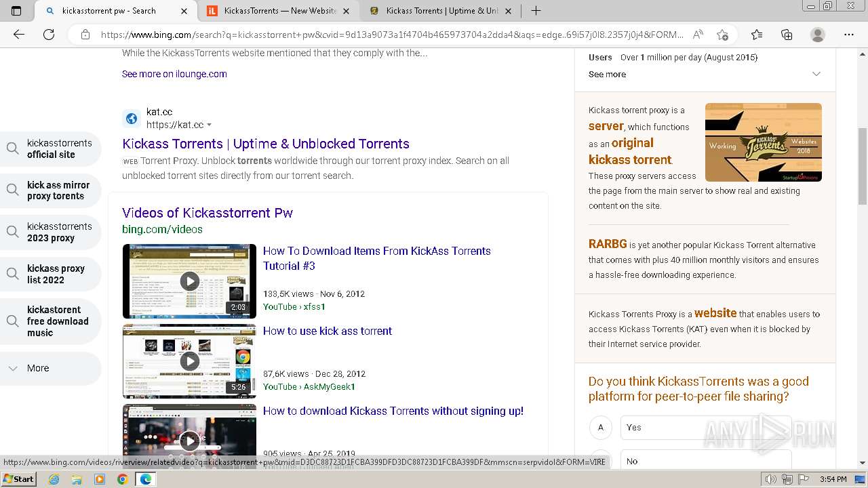Click the volume speaker tray icon
This screenshot has width=868, height=488.
[770, 479]
